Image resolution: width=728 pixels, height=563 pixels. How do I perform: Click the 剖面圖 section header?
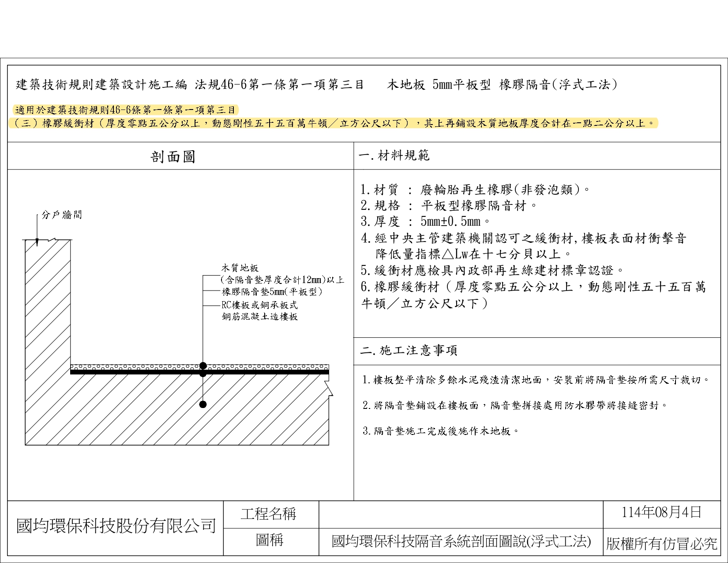tap(173, 156)
